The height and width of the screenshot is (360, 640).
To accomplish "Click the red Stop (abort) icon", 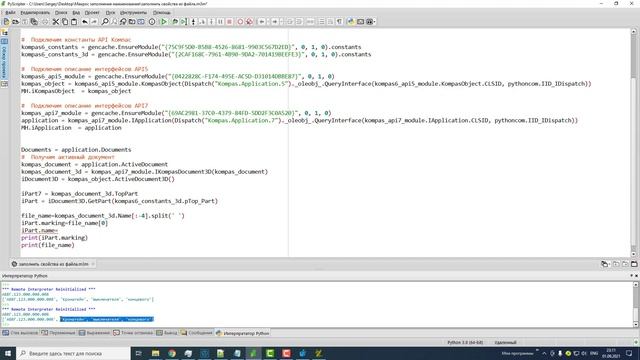I will [229, 22].
